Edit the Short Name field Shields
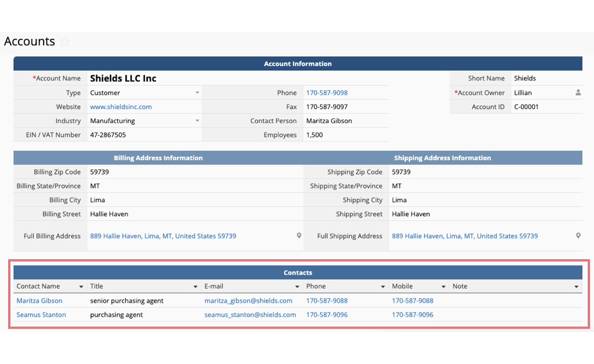Screen dimensions: 594x364 [x=546, y=78]
